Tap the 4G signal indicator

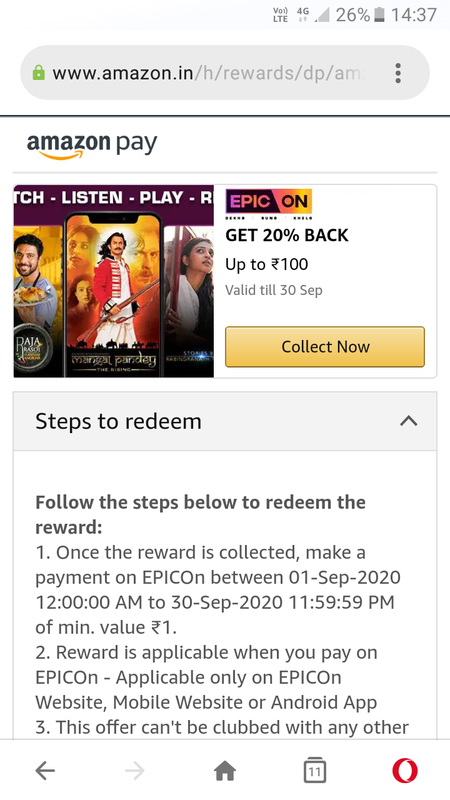click(303, 14)
